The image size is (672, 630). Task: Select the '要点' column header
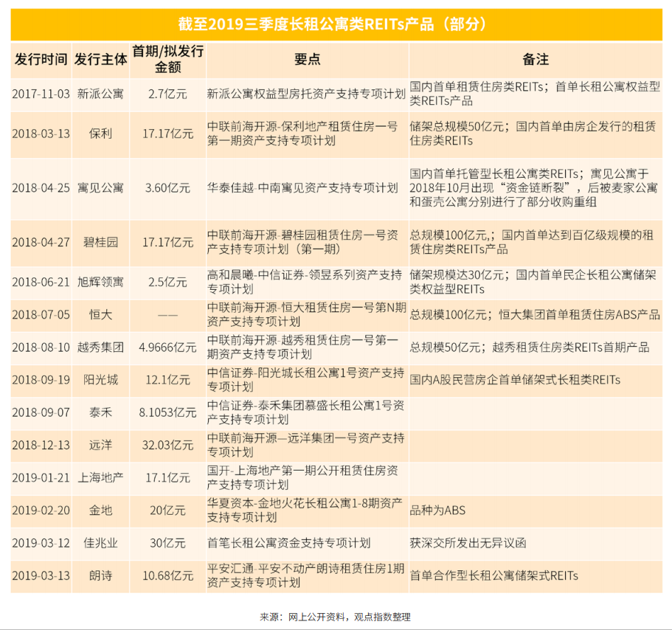point(308,59)
